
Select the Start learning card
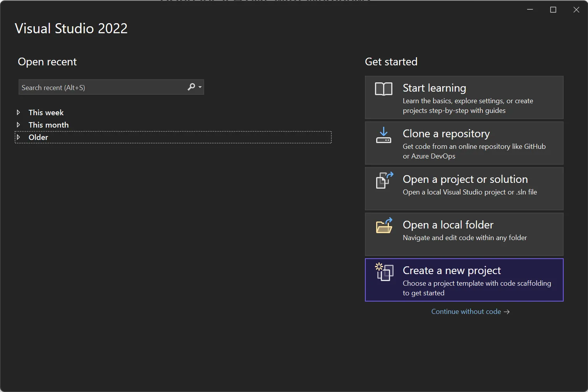tap(464, 97)
